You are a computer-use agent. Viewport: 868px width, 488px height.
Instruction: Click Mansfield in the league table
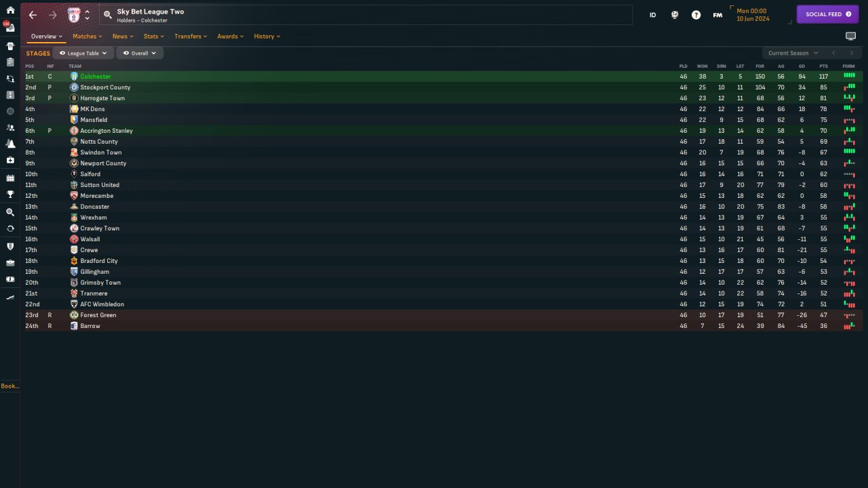click(94, 120)
